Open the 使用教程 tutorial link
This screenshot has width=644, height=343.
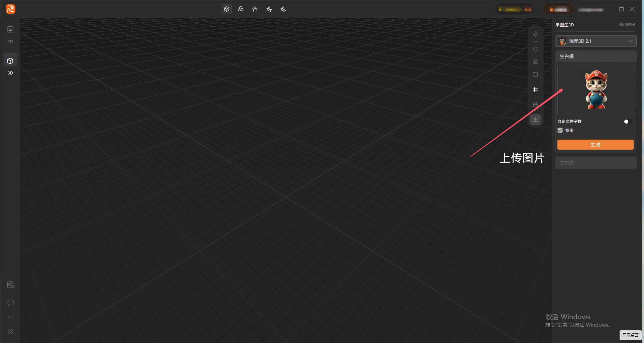(627, 25)
